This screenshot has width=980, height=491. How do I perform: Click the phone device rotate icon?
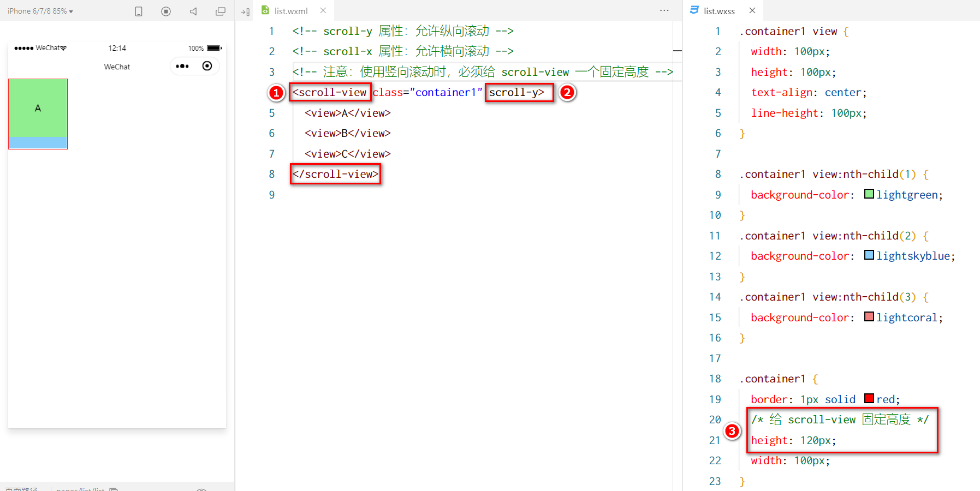click(x=139, y=11)
